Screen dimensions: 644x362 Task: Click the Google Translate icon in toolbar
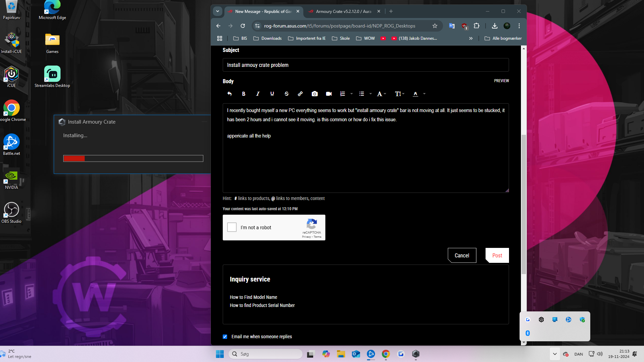click(x=452, y=26)
